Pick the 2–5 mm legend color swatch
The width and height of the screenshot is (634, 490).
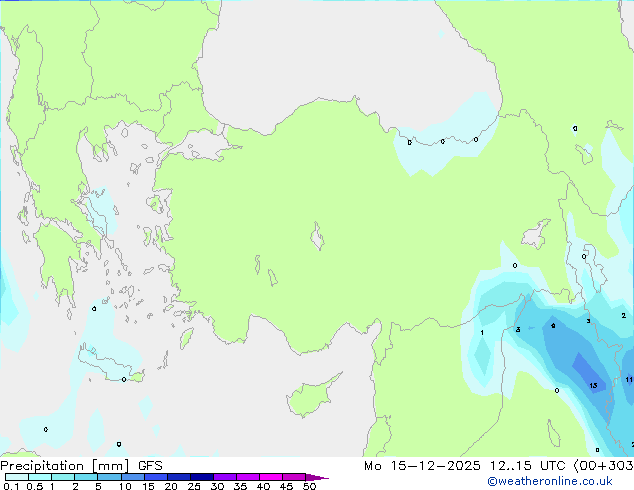(86, 477)
